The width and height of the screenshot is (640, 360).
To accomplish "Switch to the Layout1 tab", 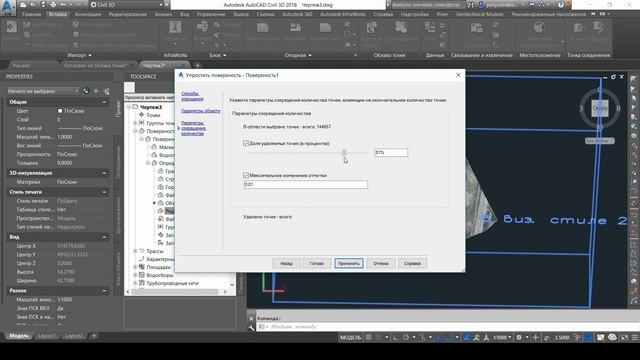I will (47, 336).
